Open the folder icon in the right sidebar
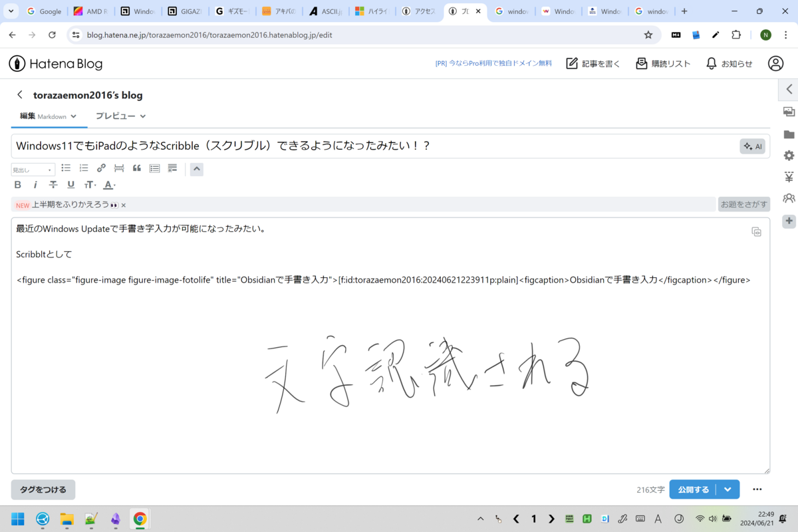Viewport: 798px width, 532px height. pyautogui.click(x=789, y=134)
